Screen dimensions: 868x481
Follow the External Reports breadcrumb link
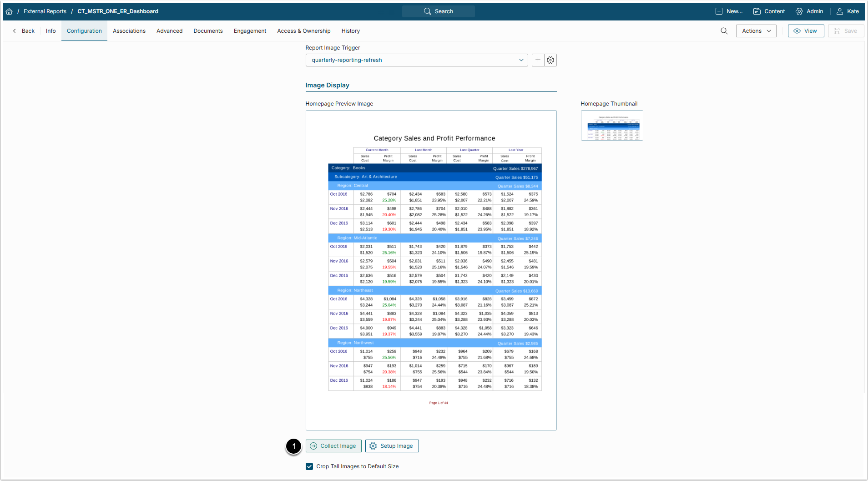pyautogui.click(x=45, y=11)
